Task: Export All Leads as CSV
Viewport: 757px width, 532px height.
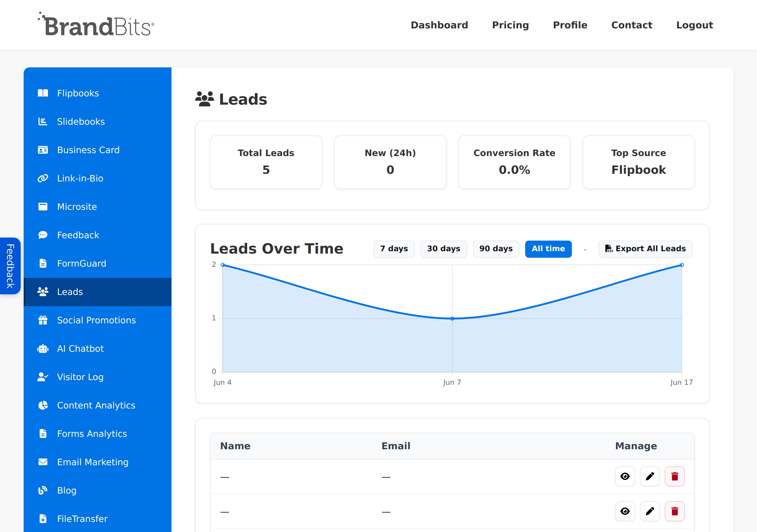Action: (645, 249)
